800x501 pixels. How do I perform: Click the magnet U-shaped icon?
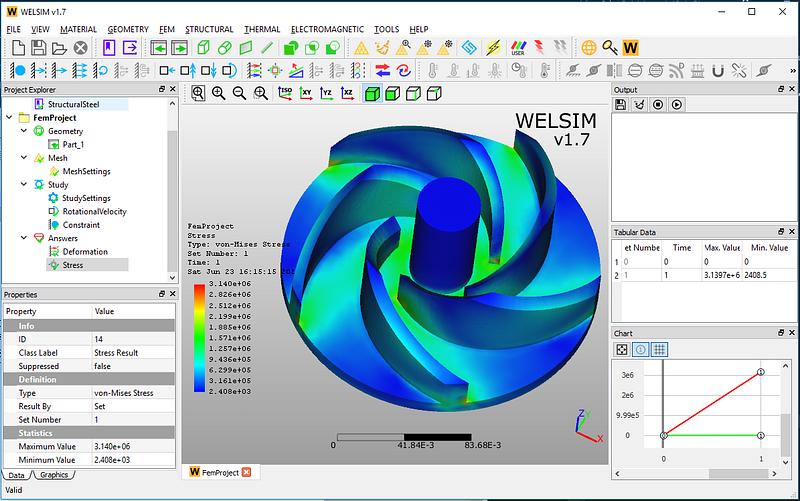718,70
